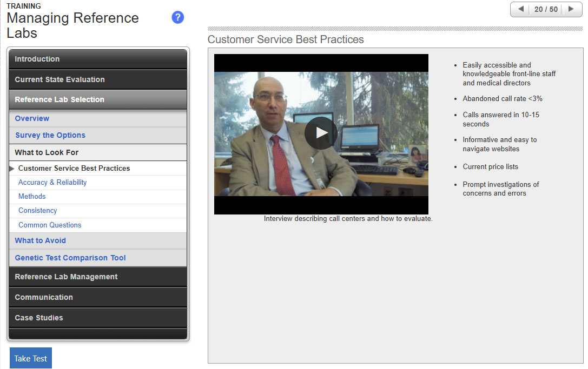
Task: Expand the Case Studies section
Action: (x=98, y=318)
